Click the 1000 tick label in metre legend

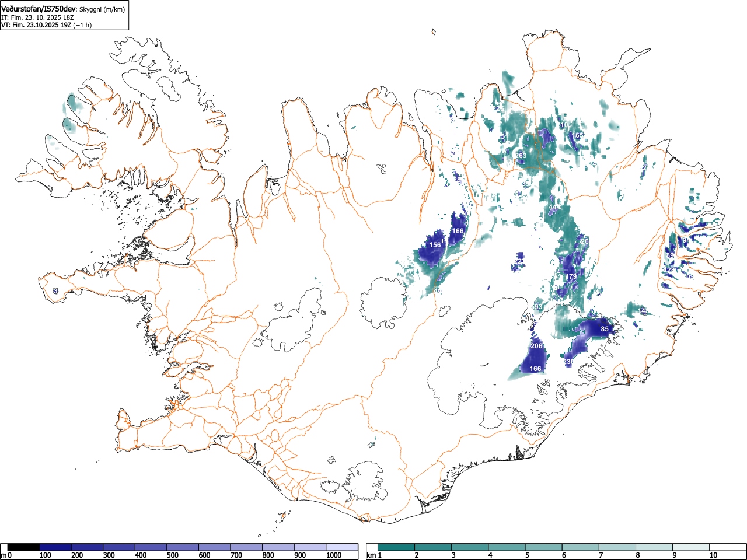point(333,555)
